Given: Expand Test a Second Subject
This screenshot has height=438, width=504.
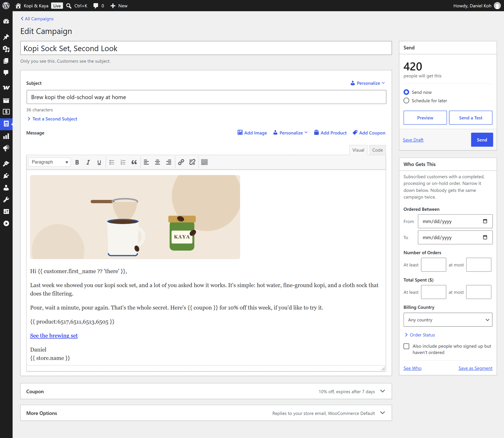Looking at the screenshot, I should click(52, 119).
